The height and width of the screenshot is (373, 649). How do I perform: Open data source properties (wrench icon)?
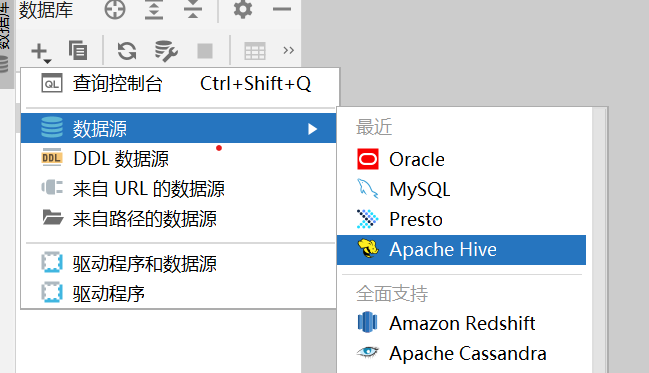[x=166, y=51]
